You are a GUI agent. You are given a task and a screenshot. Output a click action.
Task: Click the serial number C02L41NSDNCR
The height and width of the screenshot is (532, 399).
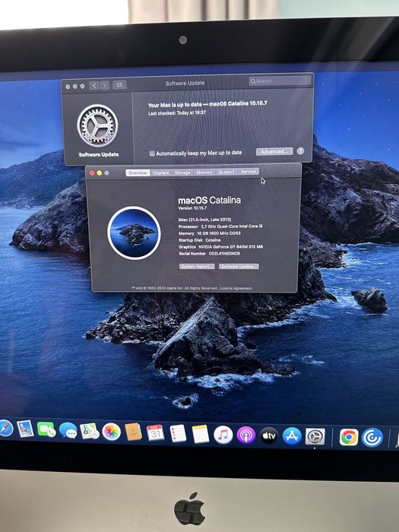tap(224, 253)
